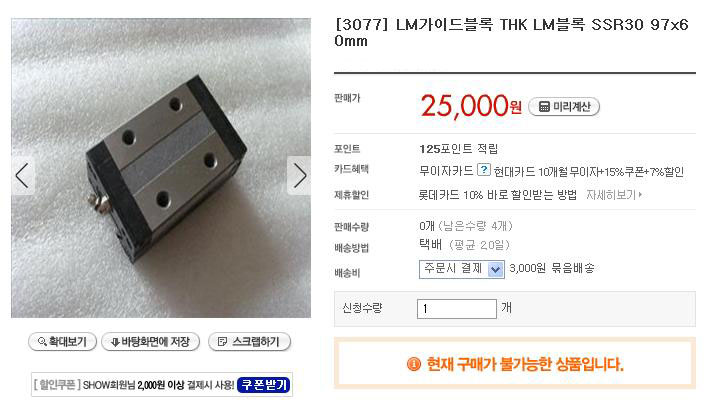
Task: Click the 현대카드 10개월 무이자 promotion link
Action: click(x=589, y=172)
